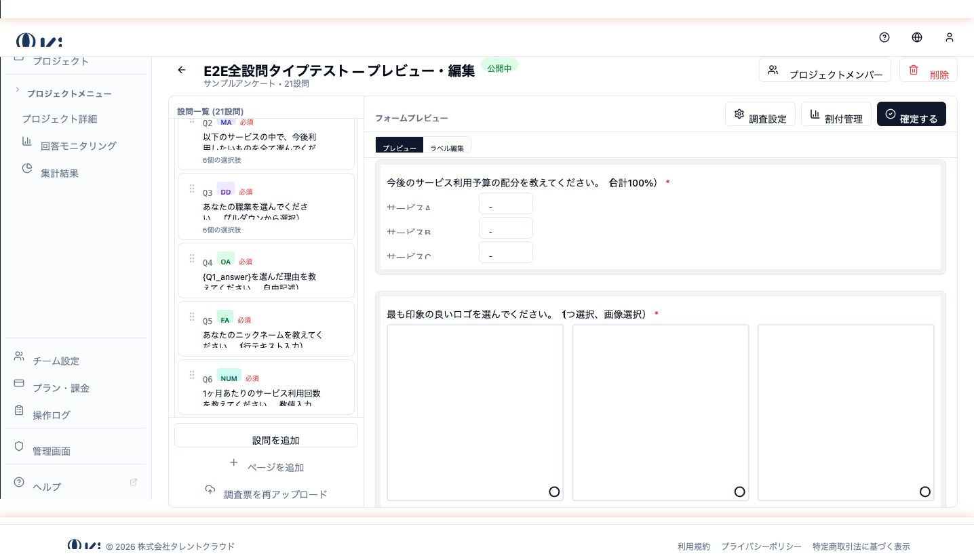974x560 pixels.
Task: Click the drag handle for Q3
Action: click(x=192, y=188)
